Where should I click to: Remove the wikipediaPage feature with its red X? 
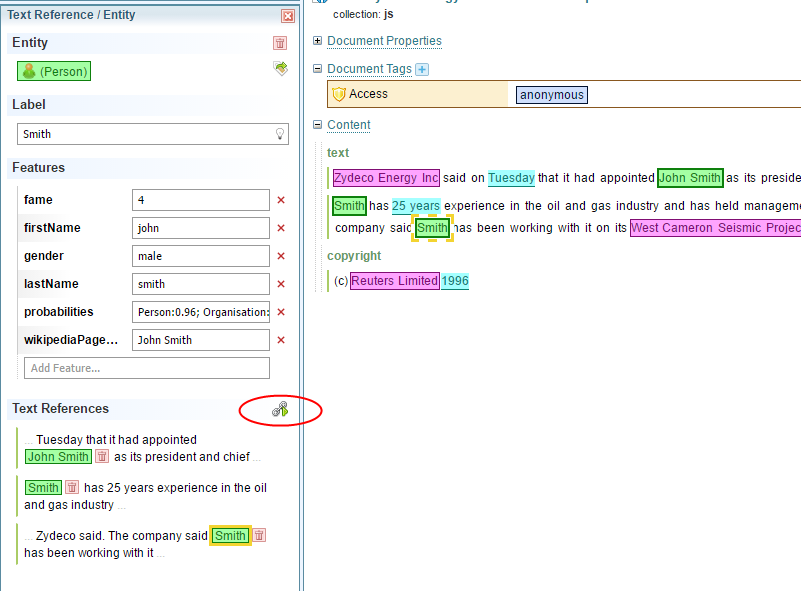pos(281,340)
